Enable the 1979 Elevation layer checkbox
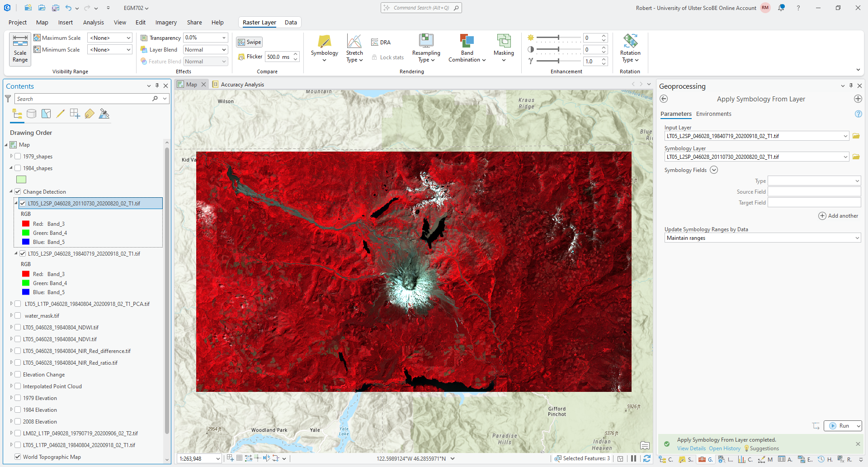The height and width of the screenshot is (467, 868). tap(18, 398)
